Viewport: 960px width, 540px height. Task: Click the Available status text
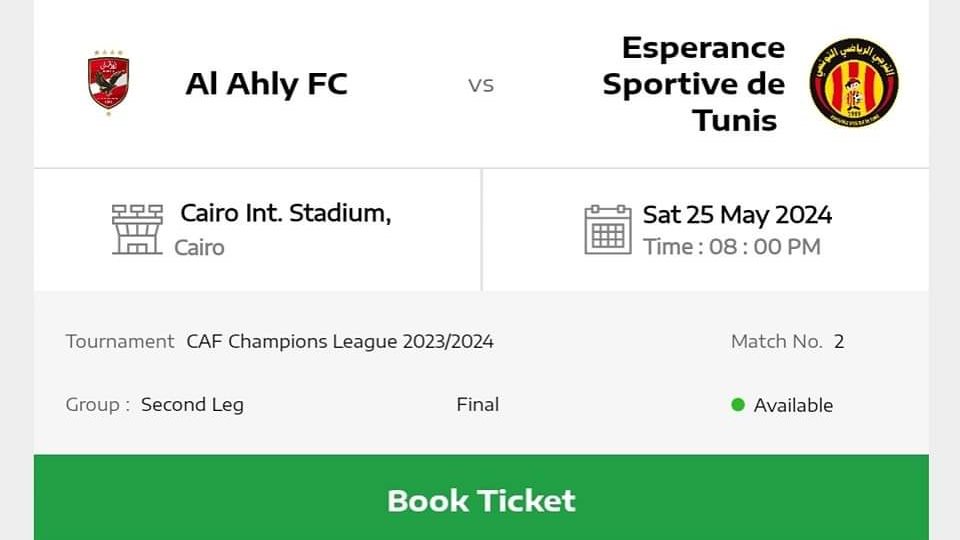(793, 405)
